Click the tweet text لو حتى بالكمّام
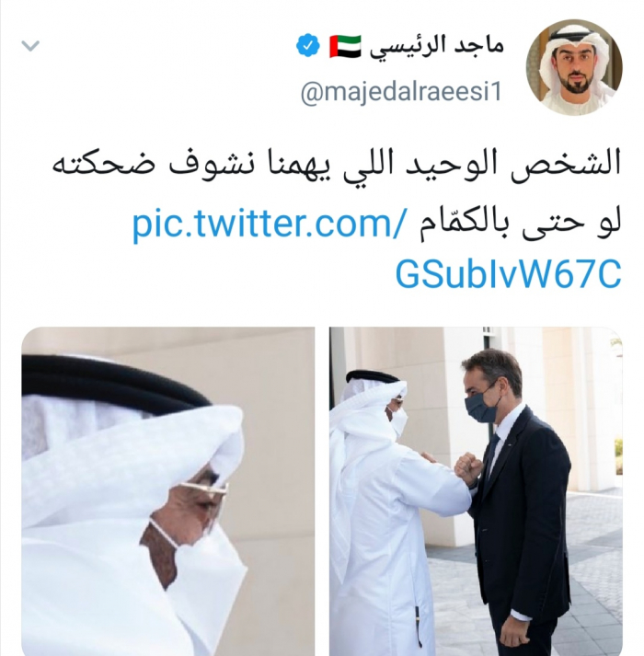The height and width of the screenshot is (656, 644). tap(520, 224)
